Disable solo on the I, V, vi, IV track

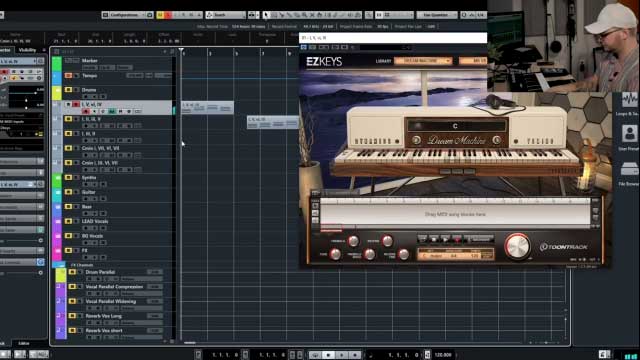click(x=76, y=104)
